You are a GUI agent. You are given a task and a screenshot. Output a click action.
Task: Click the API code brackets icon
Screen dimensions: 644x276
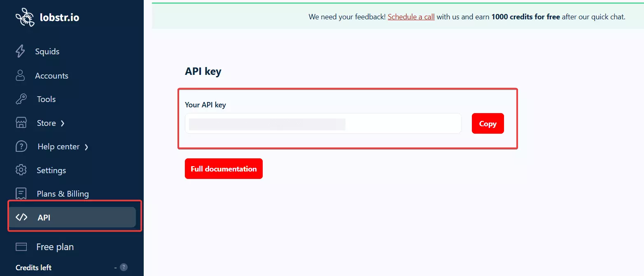pos(21,218)
